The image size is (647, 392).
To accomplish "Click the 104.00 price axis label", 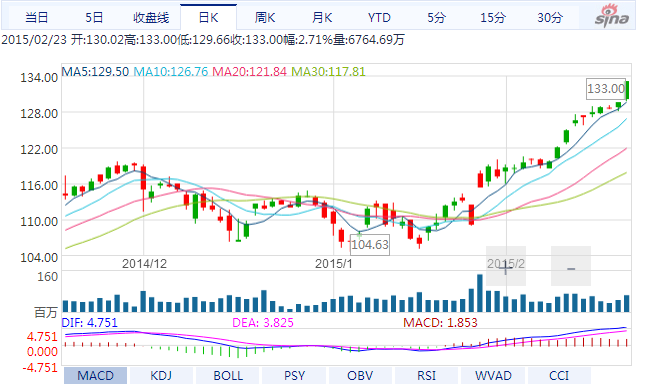I will point(39,257).
